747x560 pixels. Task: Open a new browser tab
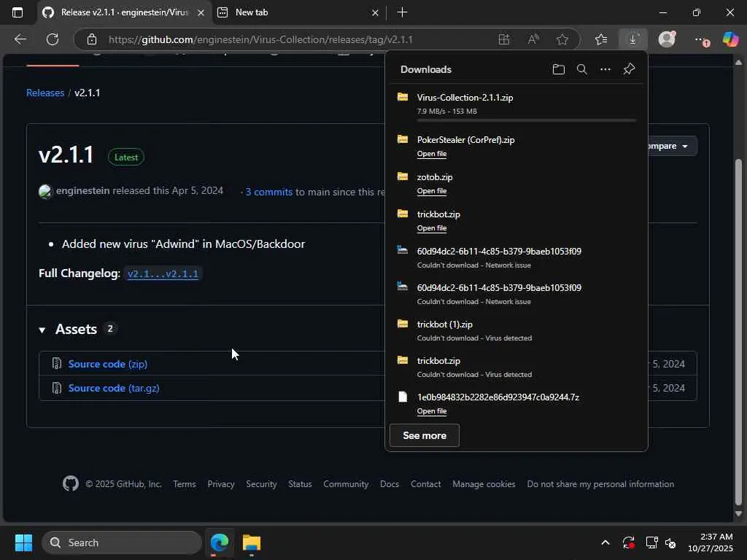(x=402, y=12)
